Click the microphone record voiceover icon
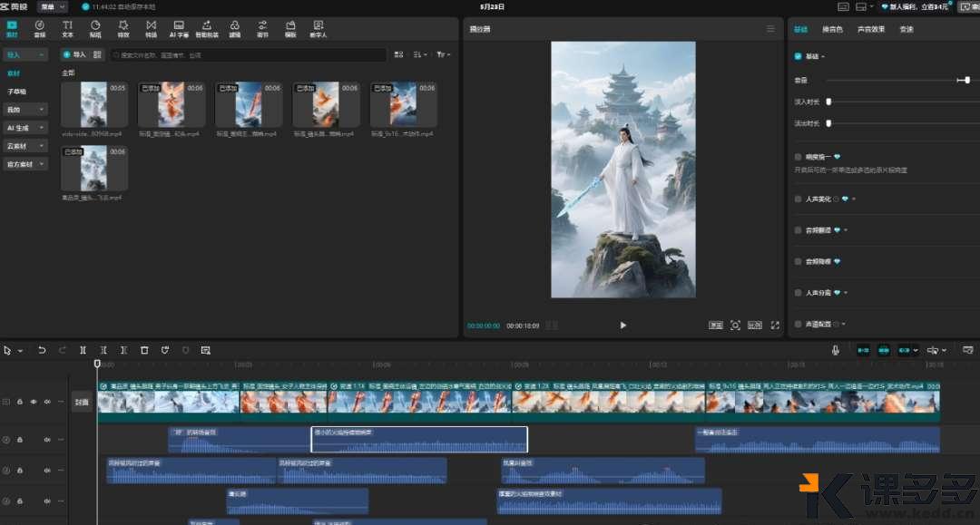 tap(835, 350)
